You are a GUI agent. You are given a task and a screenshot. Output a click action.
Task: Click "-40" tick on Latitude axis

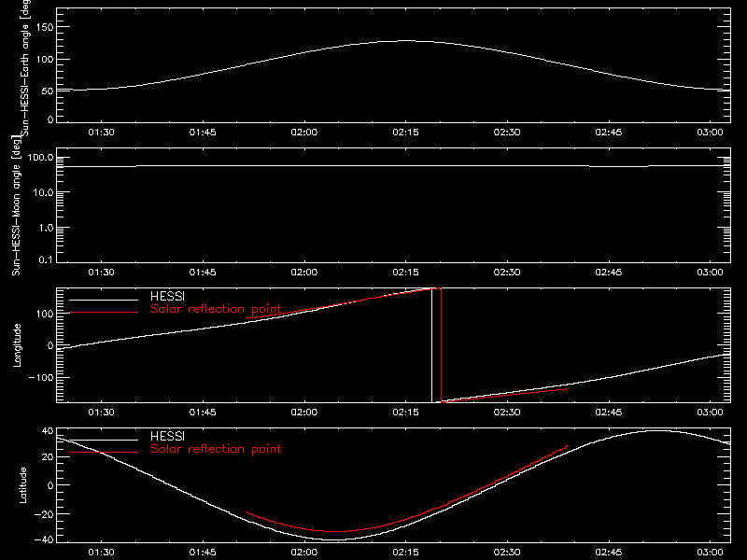tap(44, 540)
